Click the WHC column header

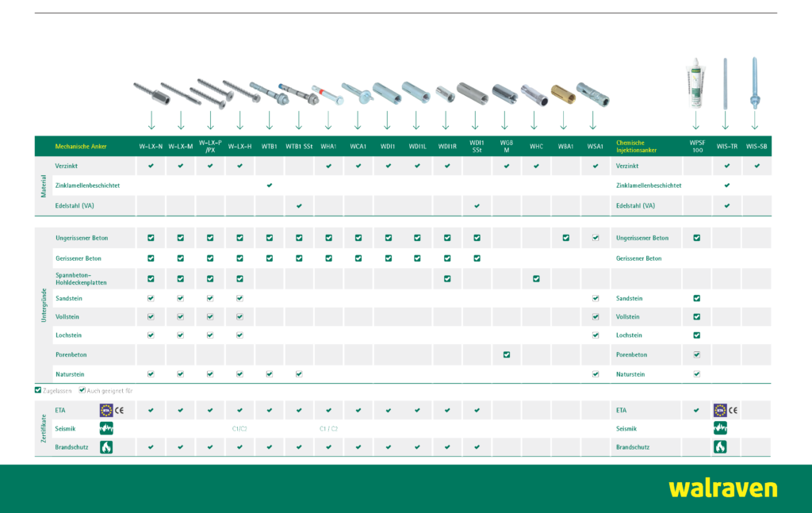[537, 147]
